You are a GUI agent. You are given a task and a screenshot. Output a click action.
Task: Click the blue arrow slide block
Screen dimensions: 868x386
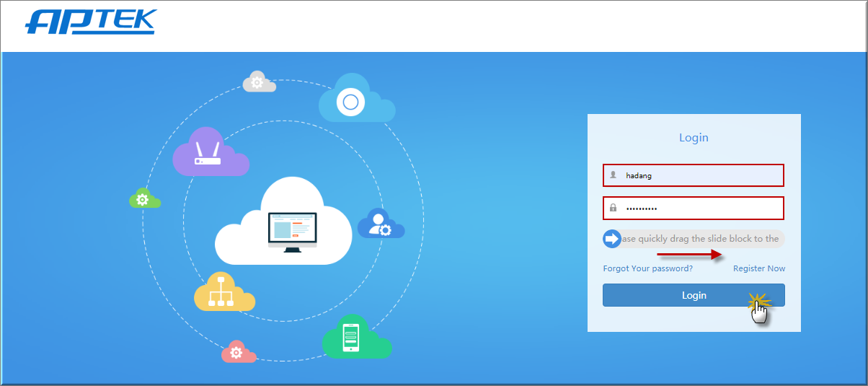[x=612, y=239]
